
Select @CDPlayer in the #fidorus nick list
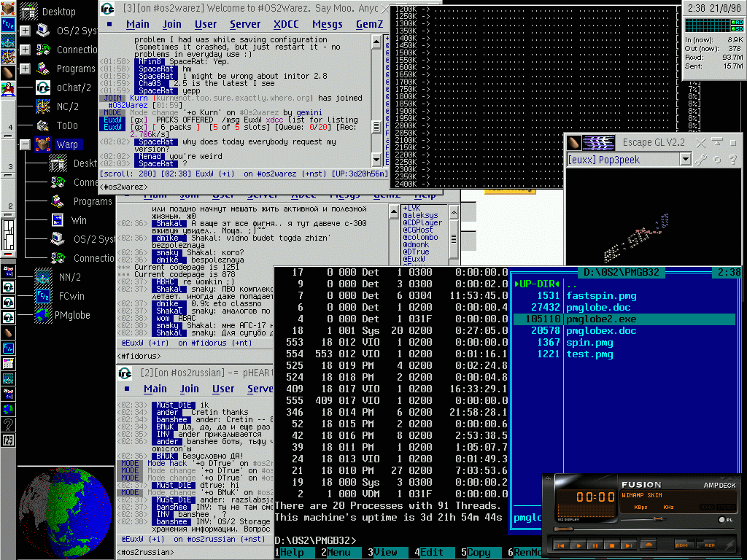point(422,222)
